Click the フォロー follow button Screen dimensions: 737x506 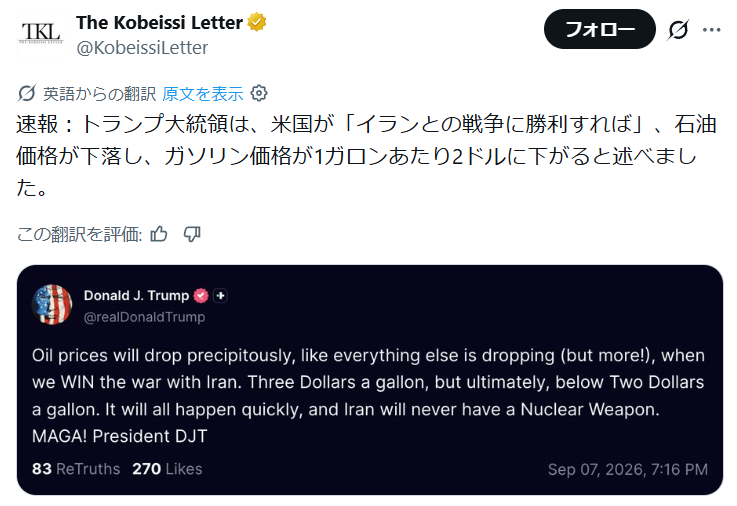click(x=599, y=29)
